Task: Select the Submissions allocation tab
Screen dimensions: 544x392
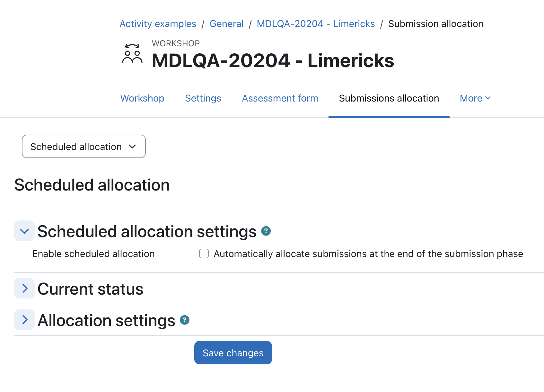Action: click(389, 98)
